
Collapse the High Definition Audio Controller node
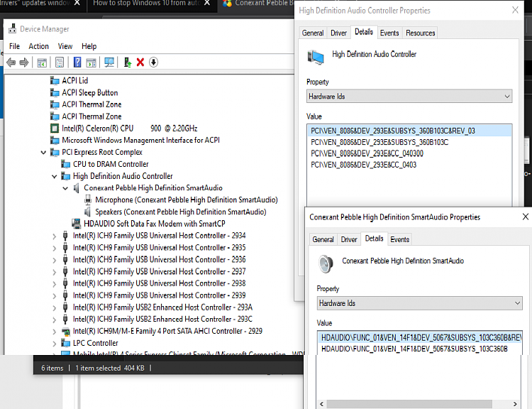coord(55,176)
